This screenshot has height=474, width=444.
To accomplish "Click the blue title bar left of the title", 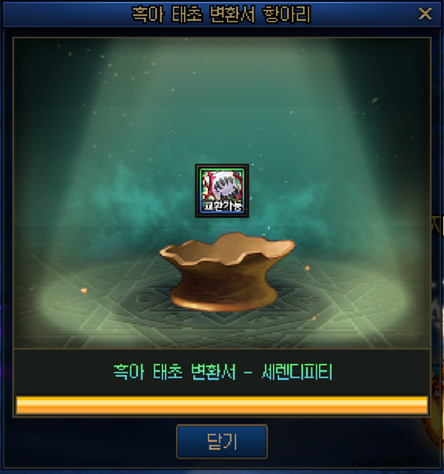I will click(67, 14).
